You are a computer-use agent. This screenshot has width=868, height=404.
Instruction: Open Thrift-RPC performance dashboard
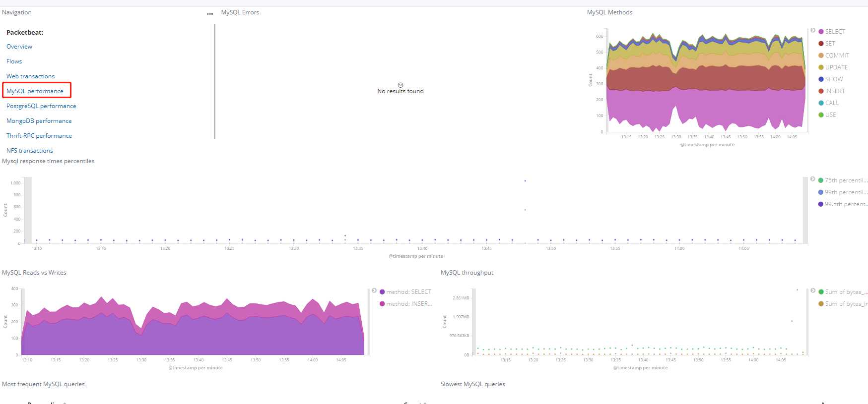pyautogui.click(x=39, y=136)
